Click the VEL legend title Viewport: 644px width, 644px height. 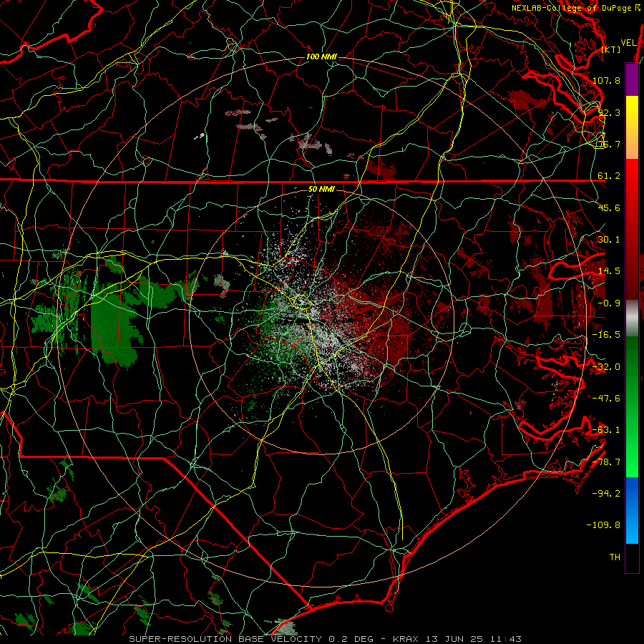click(628, 43)
